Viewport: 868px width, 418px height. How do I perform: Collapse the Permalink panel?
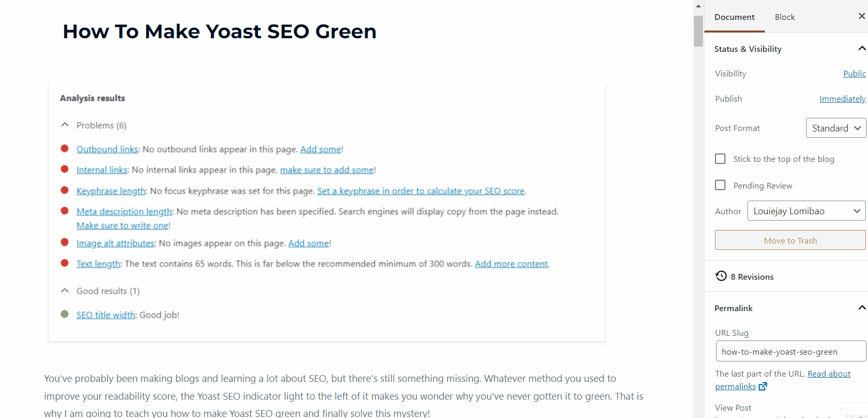(862, 307)
